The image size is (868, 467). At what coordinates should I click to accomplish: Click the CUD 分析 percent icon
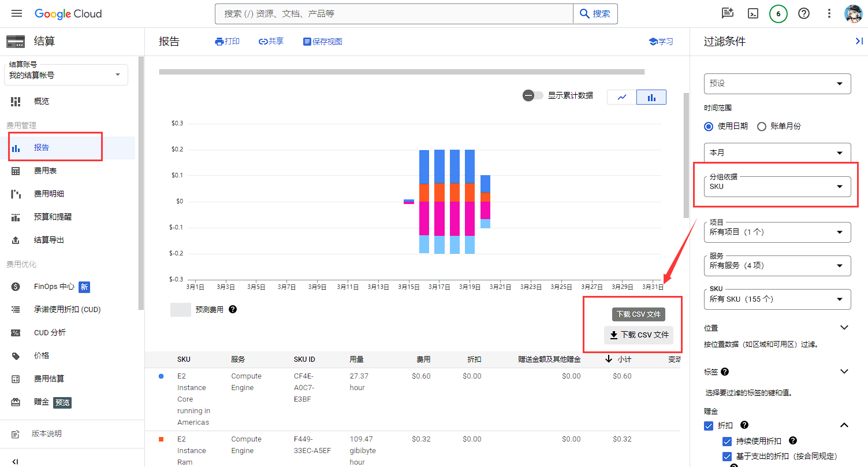[x=16, y=332]
